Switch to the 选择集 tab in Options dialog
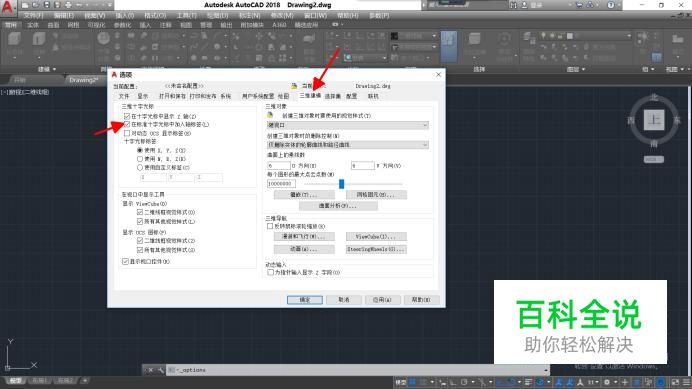 click(x=332, y=96)
